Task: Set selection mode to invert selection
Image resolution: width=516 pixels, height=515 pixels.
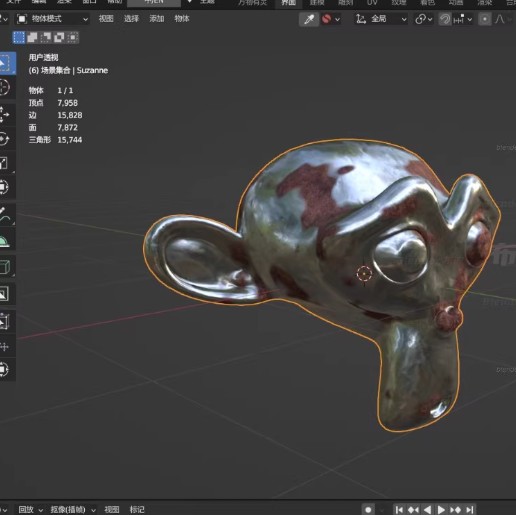Action: 59,37
